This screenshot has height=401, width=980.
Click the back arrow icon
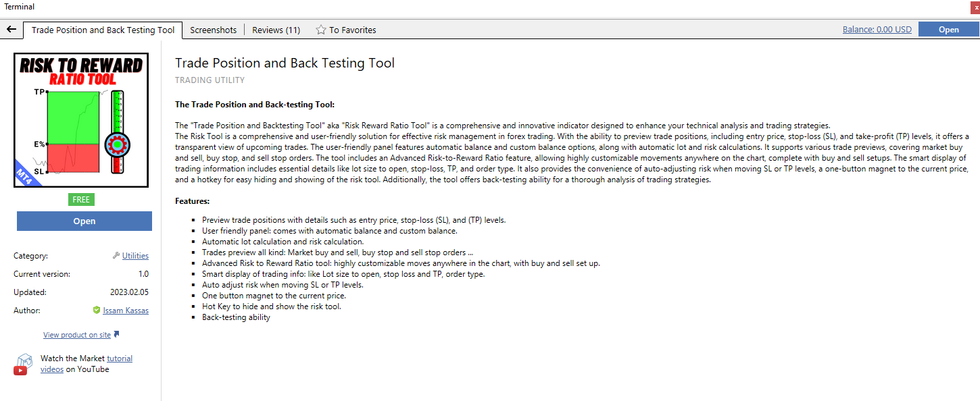11,30
